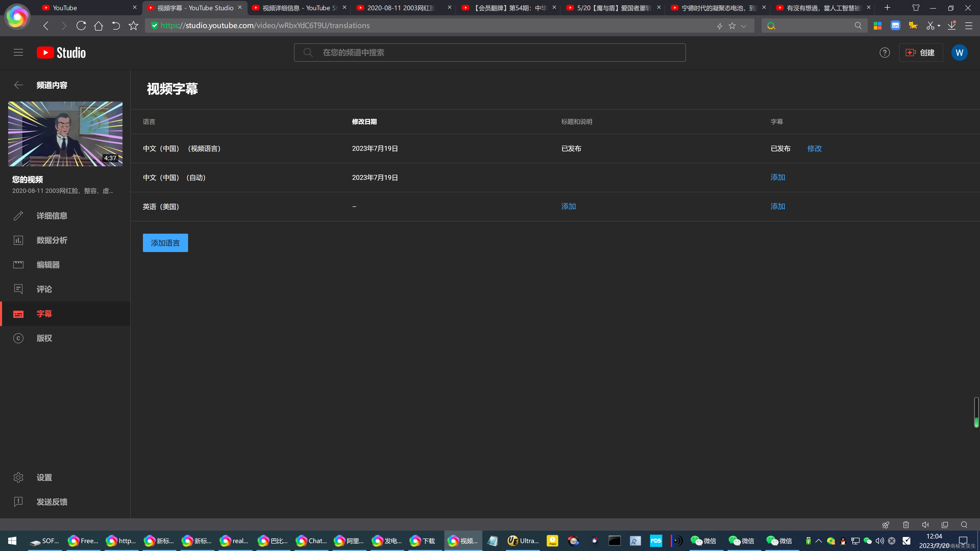The image size is (980, 551).
Task: Expand the scissors screenshot tool dropdown arrow
Action: pyautogui.click(x=939, y=26)
